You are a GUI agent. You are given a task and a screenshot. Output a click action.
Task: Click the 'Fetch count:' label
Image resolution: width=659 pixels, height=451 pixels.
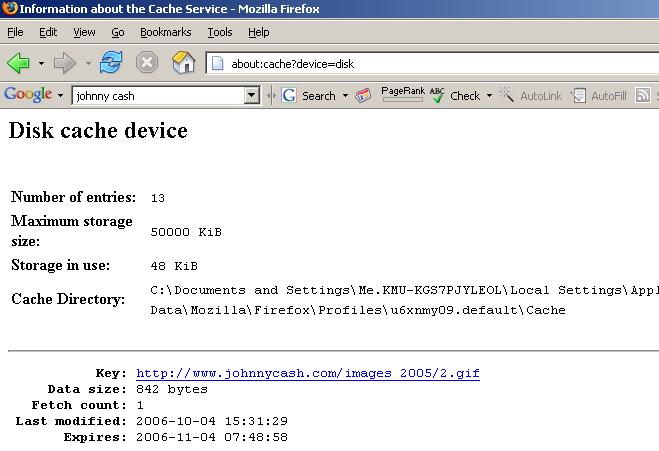coord(79,405)
